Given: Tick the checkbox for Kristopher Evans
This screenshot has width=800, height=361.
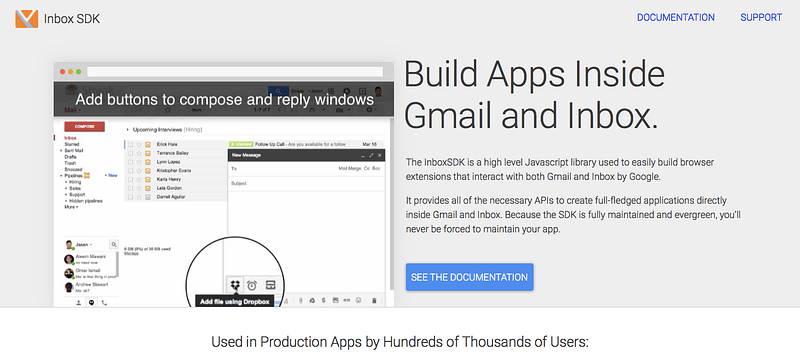Looking at the screenshot, I should (131, 170).
